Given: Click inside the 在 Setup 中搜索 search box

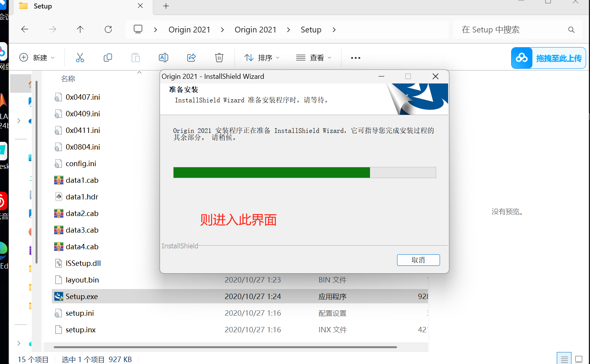Looking at the screenshot, I should (x=503, y=29).
